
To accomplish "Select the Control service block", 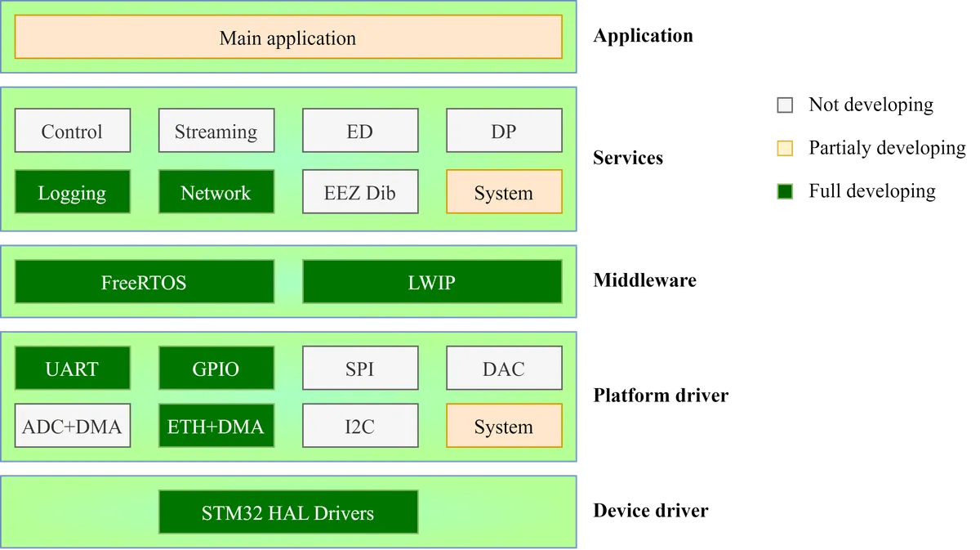I will (x=73, y=131).
